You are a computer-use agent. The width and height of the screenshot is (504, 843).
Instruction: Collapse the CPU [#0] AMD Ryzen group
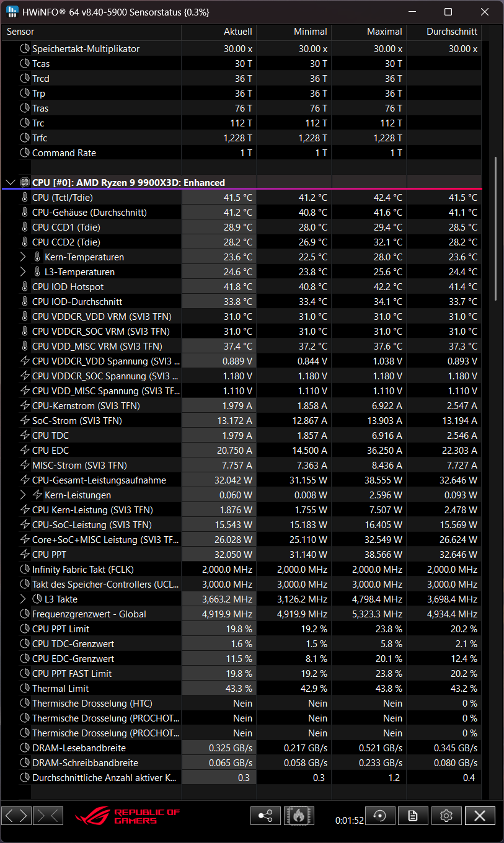pos(10,182)
